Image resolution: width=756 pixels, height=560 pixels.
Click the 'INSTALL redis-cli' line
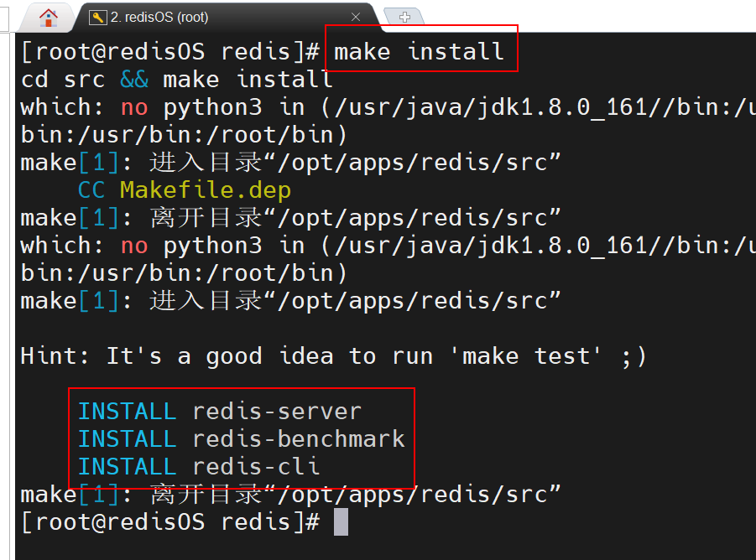coord(199,467)
